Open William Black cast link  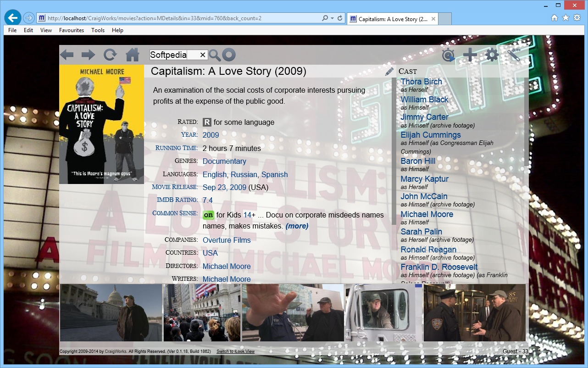(424, 100)
